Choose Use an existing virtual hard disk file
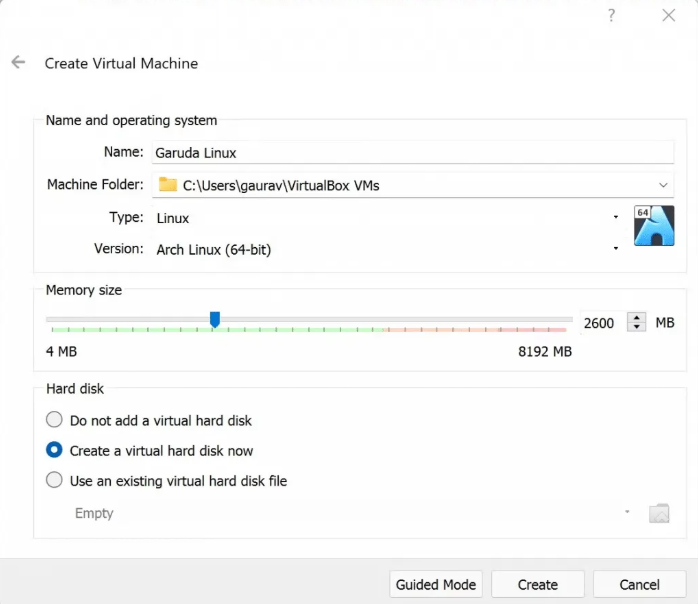 166,481
